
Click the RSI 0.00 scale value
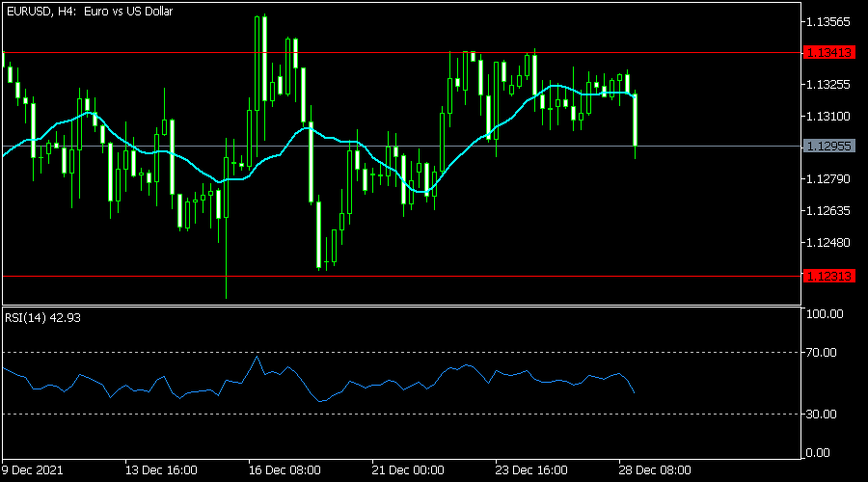818,453
